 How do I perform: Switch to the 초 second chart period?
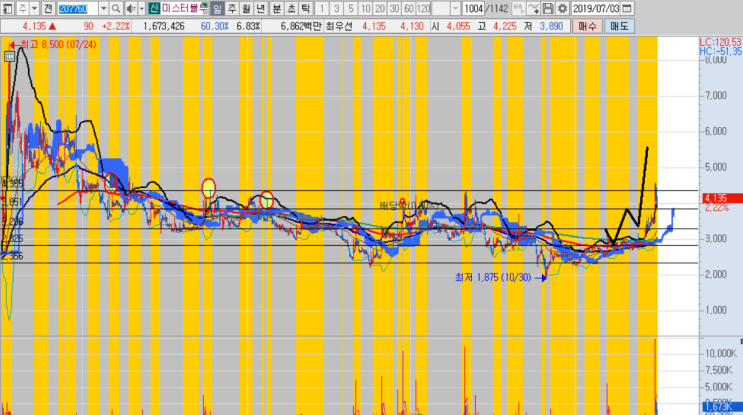coord(291,8)
